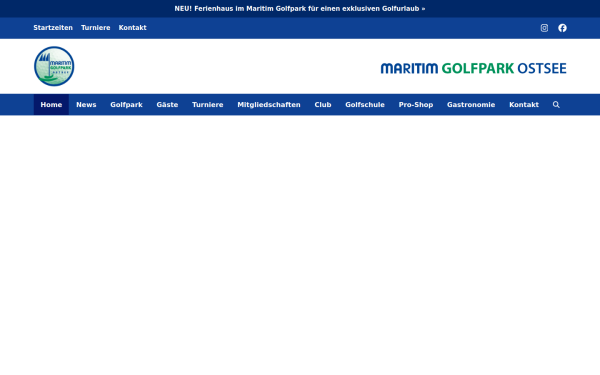The image size is (600, 375).
Task: Open the Golfschule menu item
Action: (x=365, y=104)
